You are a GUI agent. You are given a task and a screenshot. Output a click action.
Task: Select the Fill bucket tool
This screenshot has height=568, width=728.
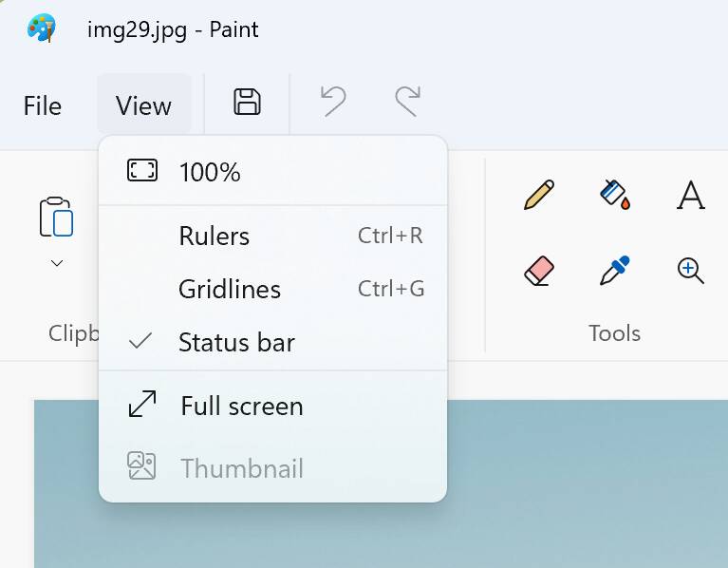click(615, 195)
